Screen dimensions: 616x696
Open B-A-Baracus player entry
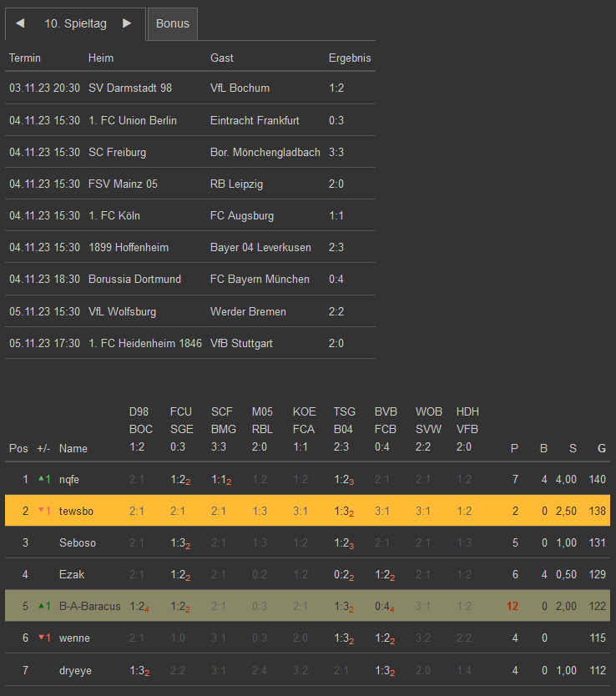(x=90, y=606)
